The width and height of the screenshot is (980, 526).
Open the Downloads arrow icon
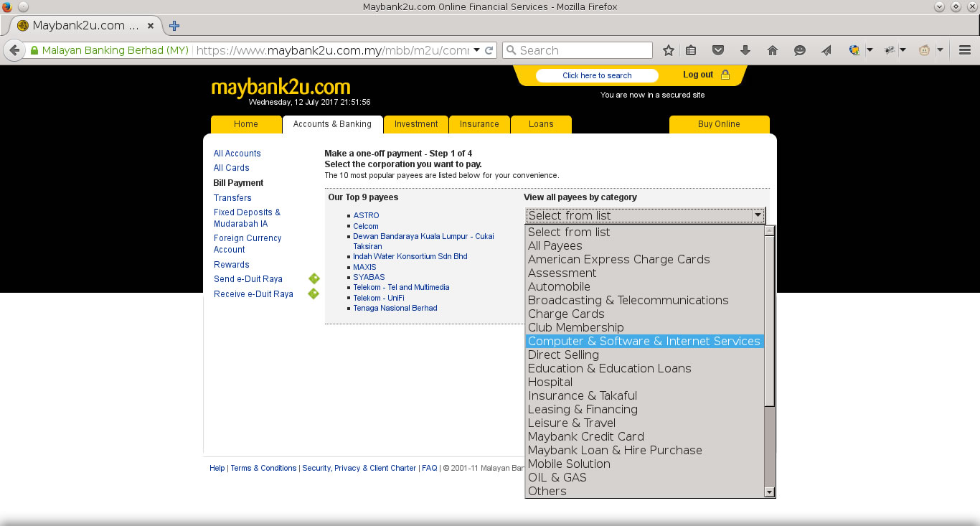coord(745,50)
